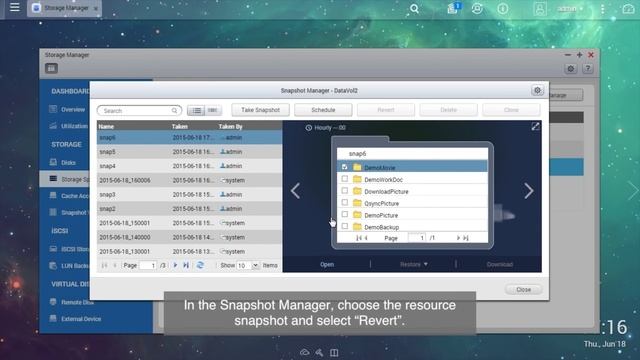The height and width of the screenshot is (360, 640).
Task: Sort snapshots by Name column header
Action: pyautogui.click(x=106, y=127)
